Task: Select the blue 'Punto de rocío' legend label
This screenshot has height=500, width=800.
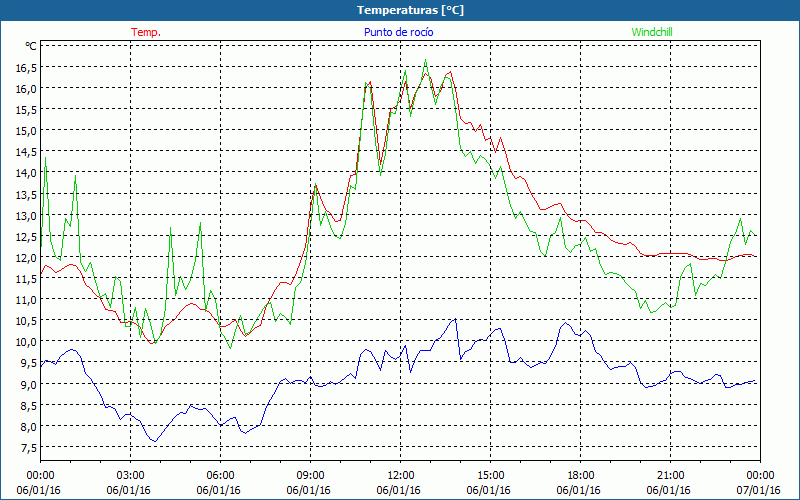Action: pos(398,32)
